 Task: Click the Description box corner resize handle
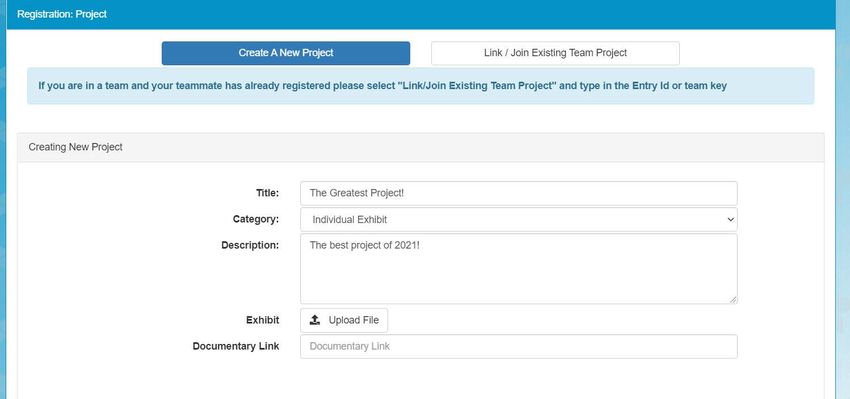(733, 299)
